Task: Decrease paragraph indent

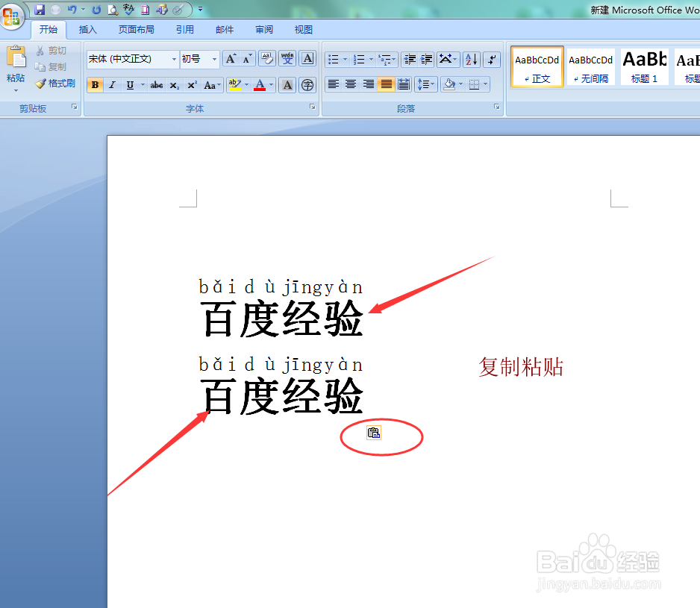Action: pyautogui.click(x=409, y=60)
